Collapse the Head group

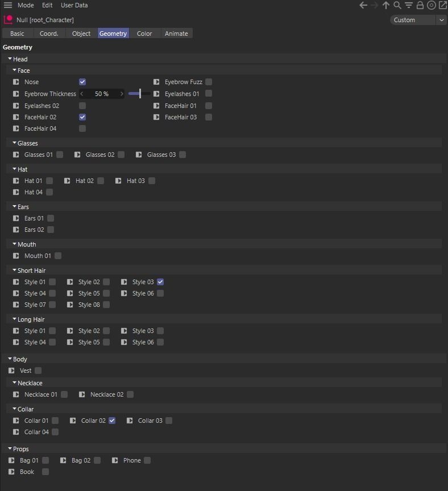point(10,59)
